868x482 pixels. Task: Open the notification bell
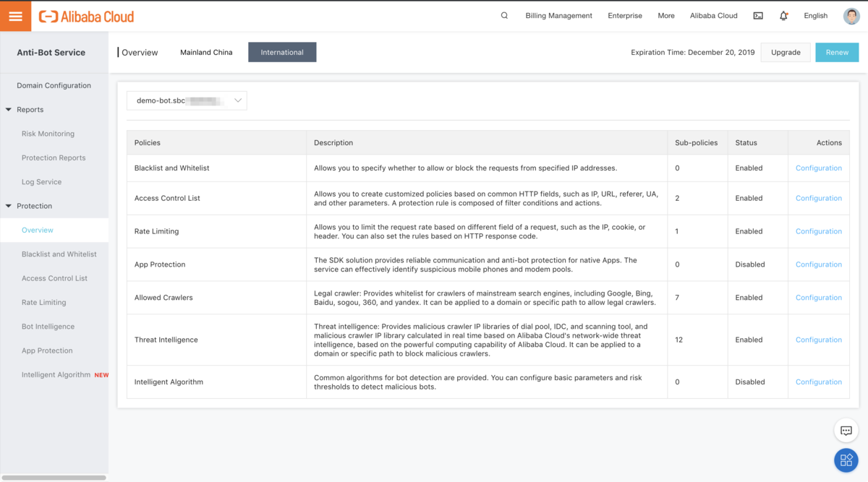point(783,15)
